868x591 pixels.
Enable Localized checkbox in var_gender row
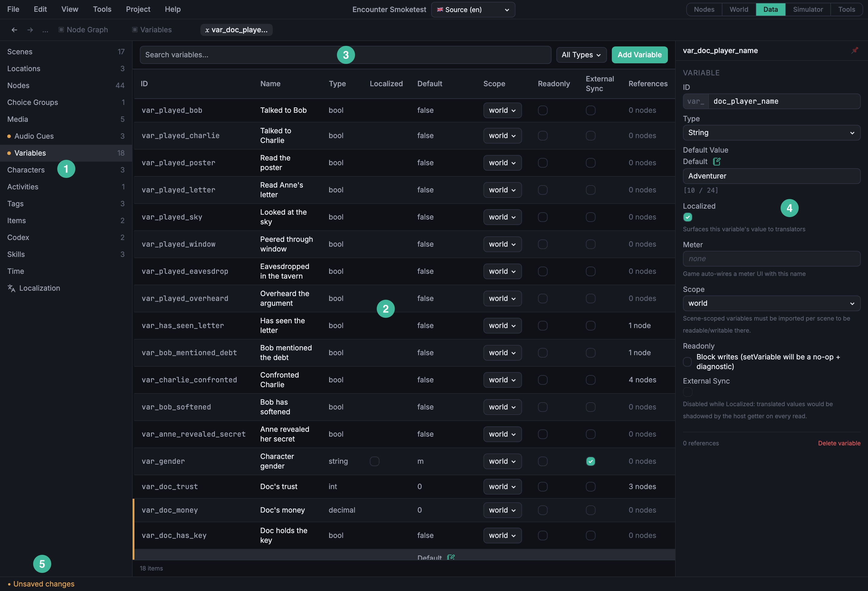(375, 461)
